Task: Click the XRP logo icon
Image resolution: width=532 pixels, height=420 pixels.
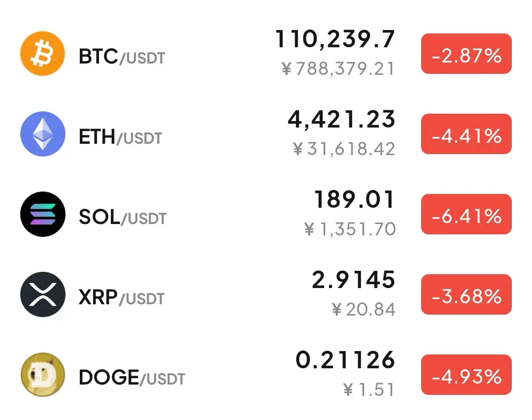Action: coord(43,294)
